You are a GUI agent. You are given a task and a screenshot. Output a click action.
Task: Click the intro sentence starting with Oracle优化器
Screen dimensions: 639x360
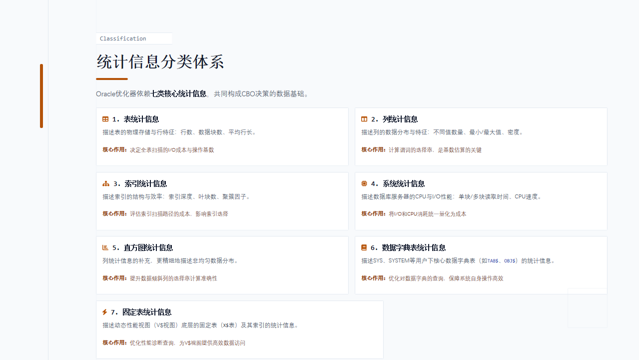(203, 94)
